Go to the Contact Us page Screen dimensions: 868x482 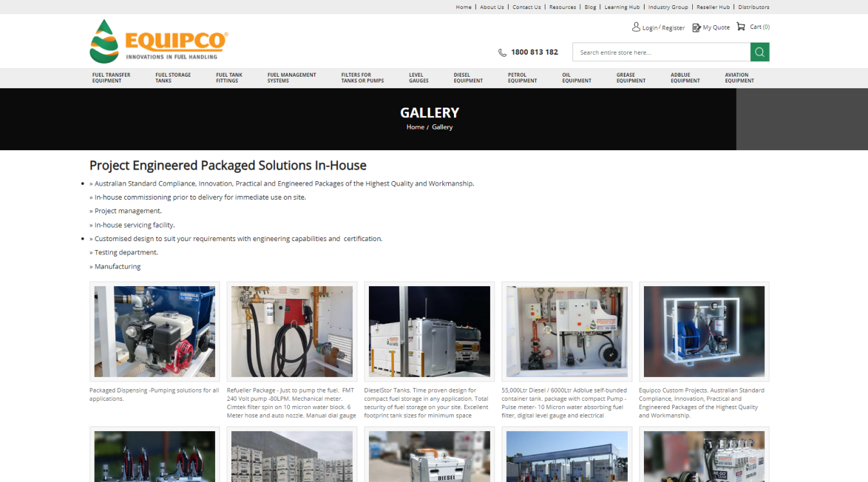526,7
